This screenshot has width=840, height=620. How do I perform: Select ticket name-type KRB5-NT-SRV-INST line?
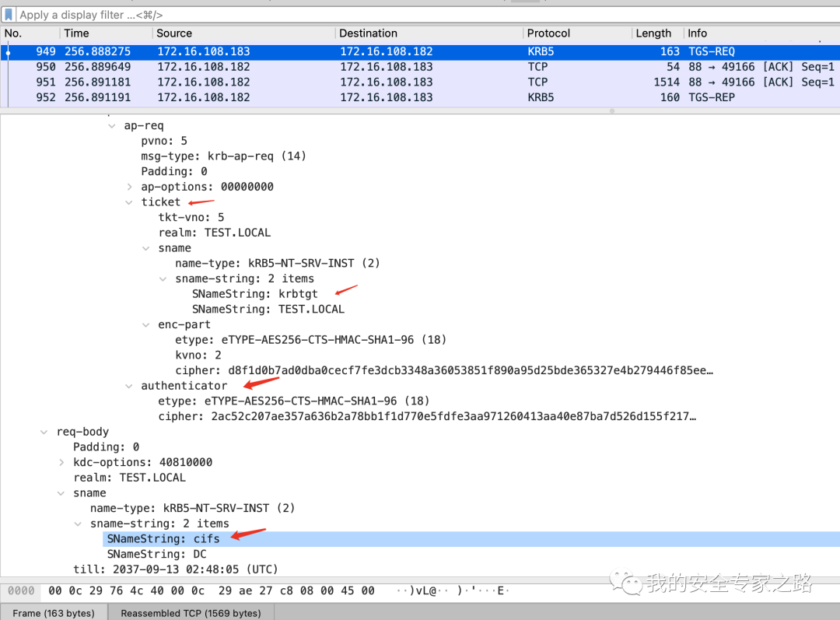(278, 264)
